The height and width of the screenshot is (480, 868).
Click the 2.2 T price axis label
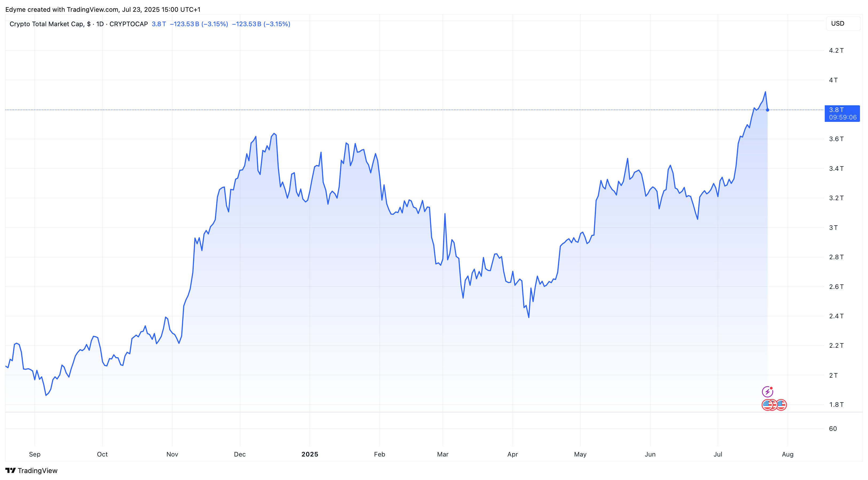tap(836, 346)
